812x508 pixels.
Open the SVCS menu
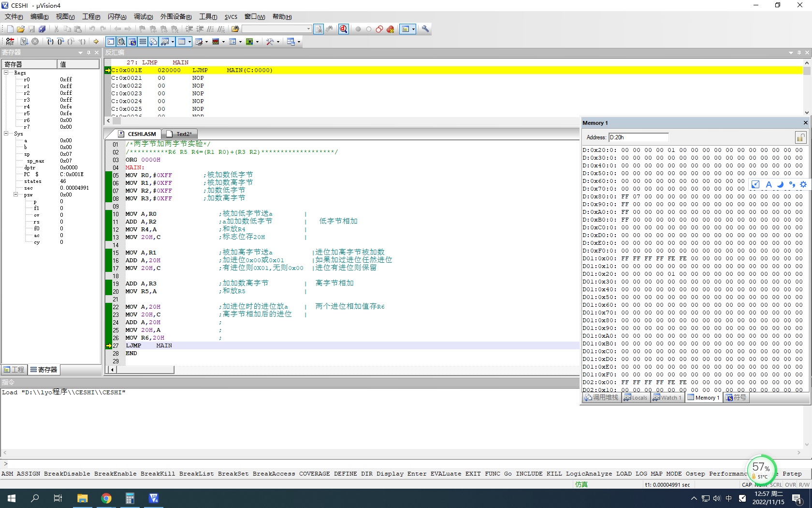click(231, 17)
